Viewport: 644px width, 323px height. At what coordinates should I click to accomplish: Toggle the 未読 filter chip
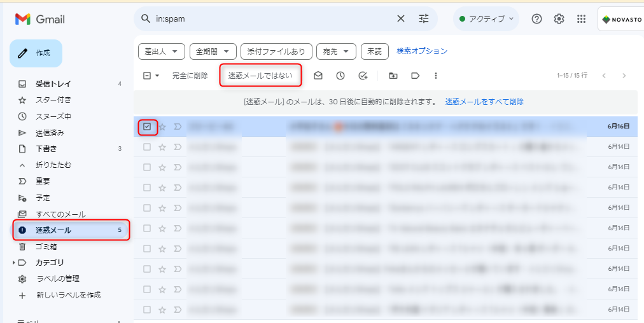375,52
